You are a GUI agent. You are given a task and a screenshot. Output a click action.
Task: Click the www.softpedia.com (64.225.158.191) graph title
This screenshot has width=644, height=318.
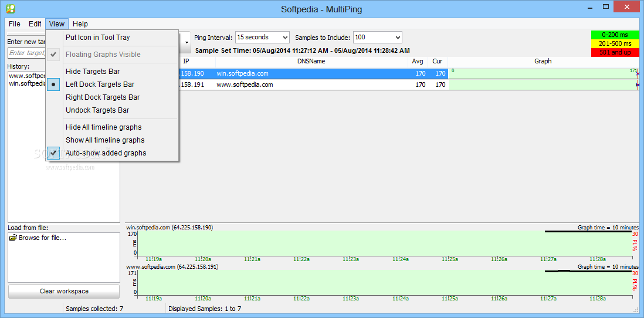(x=172, y=266)
